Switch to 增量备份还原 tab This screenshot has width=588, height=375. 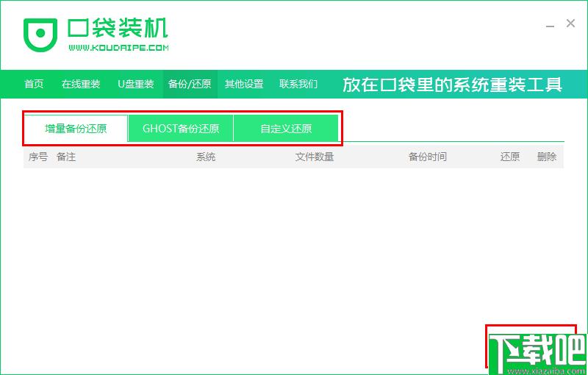point(76,129)
